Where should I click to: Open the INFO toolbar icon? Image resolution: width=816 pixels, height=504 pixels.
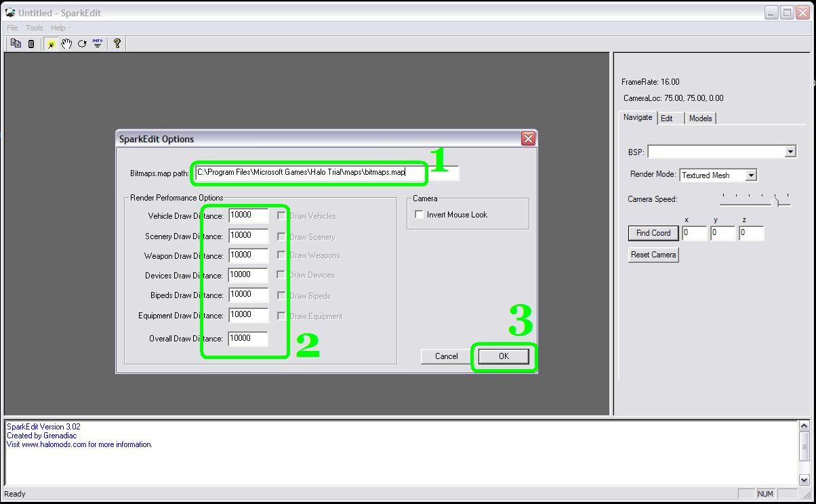click(x=98, y=43)
